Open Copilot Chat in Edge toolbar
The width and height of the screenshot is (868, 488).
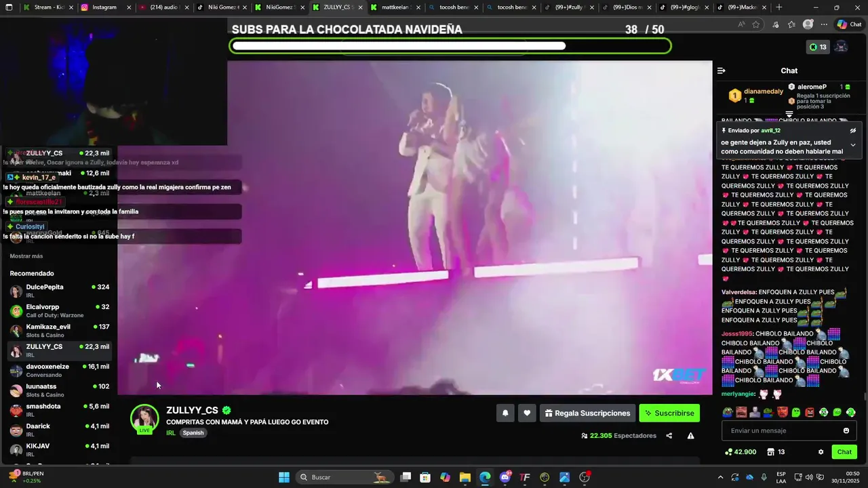tap(849, 24)
